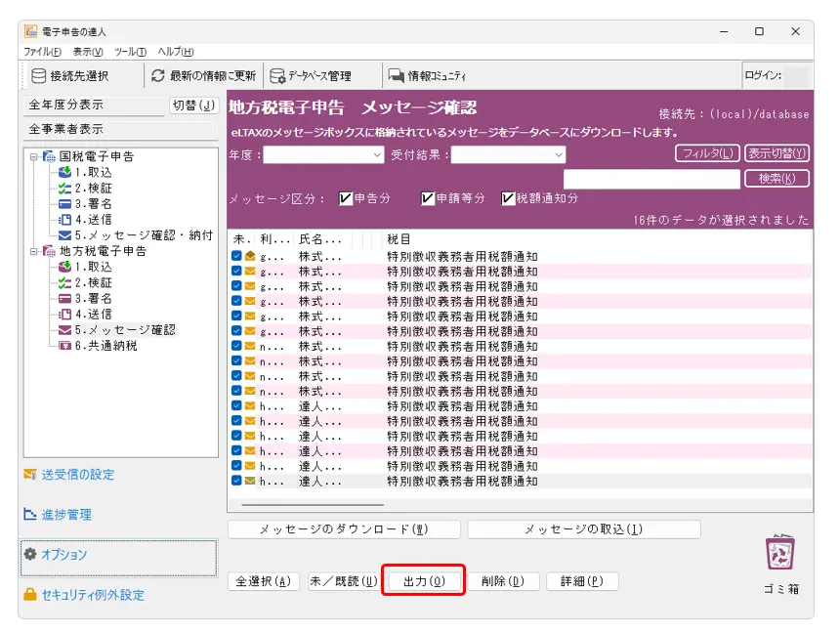Image resolution: width=840 pixels, height=633 pixels.
Task: Click the 接続先選択 database icon
Action: (x=38, y=75)
